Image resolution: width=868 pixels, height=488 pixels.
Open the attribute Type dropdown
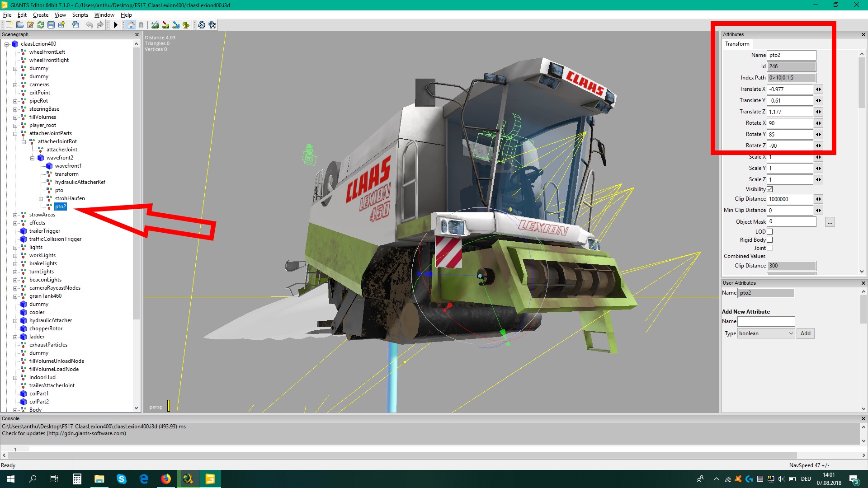[x=766, y=333]
